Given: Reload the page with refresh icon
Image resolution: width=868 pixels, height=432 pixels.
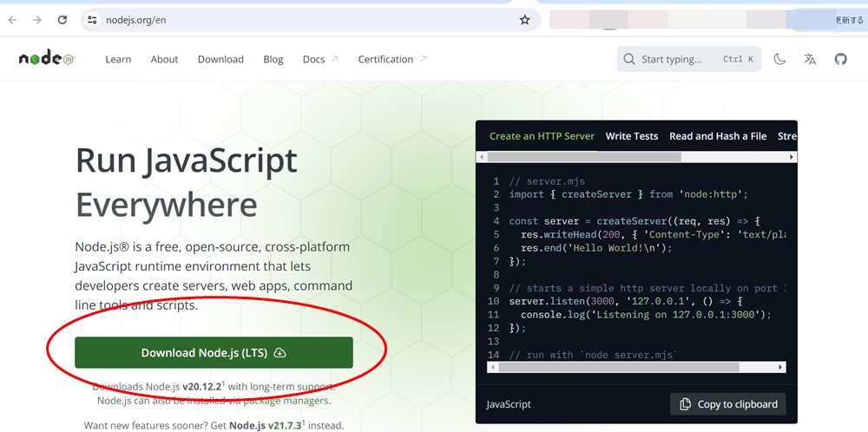Looking at the screenshot, I should click(x=62, y=20).
